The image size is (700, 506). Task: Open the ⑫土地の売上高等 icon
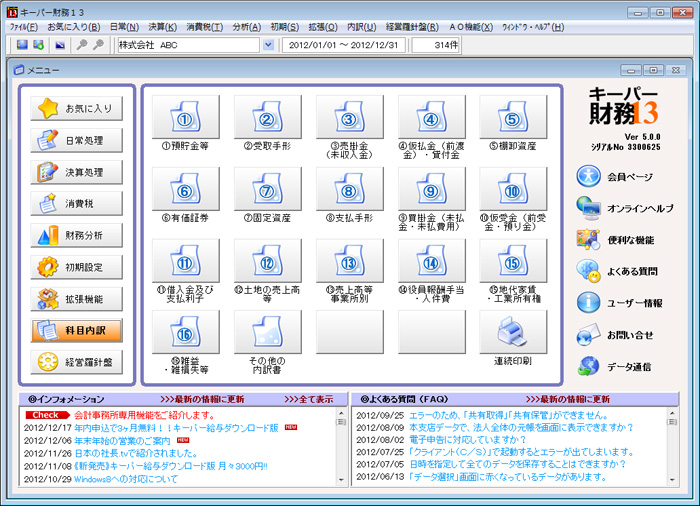(x=268, y=260)
